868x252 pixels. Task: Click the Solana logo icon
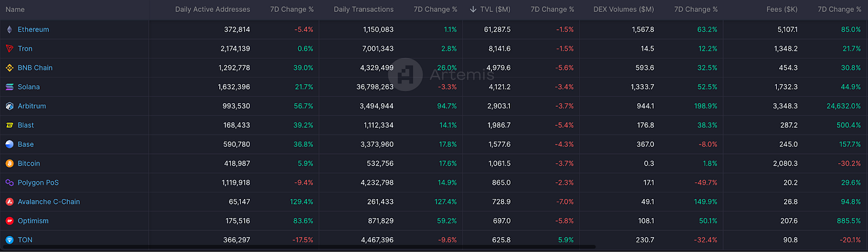pyautogui.click(x=9, y=87)
